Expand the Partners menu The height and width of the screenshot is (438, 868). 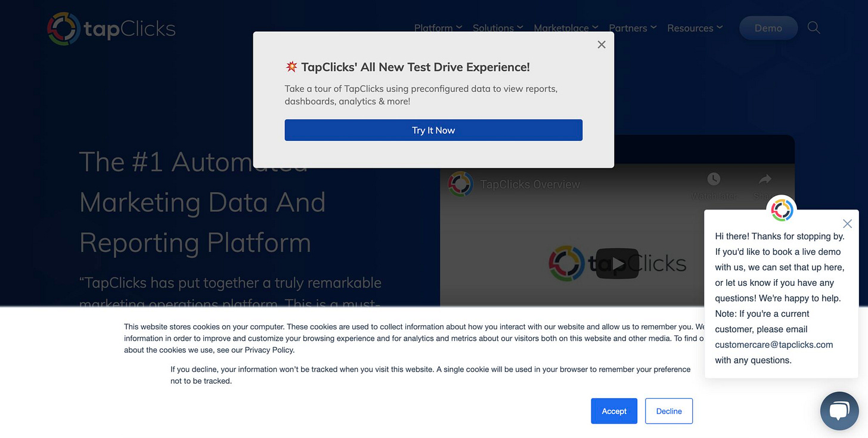pos(633,28)
